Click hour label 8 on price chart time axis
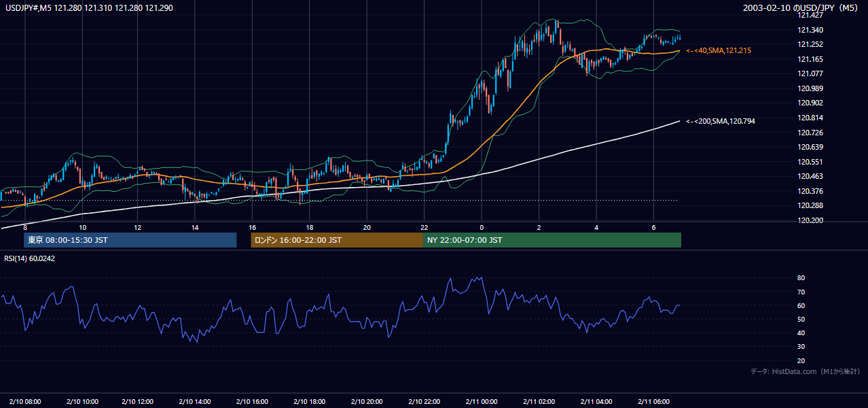 point(24,227)
